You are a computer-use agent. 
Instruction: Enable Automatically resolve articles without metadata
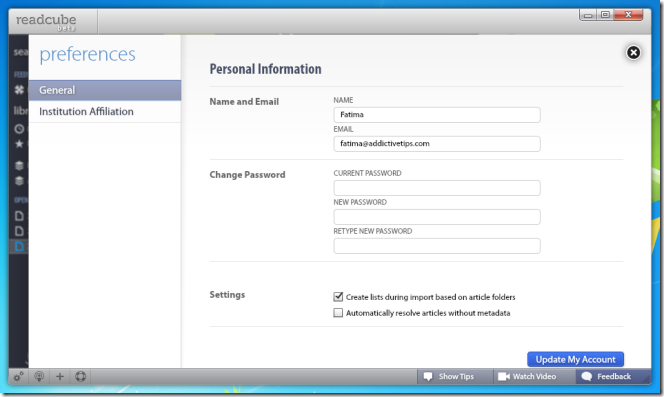point(338,313)
